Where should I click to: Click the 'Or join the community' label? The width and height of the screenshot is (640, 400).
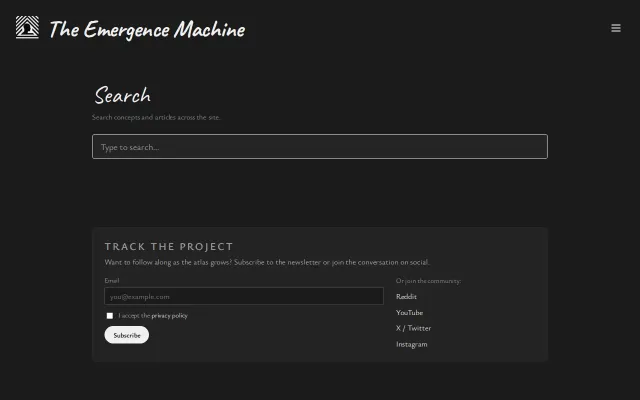(x=428, y=281)
